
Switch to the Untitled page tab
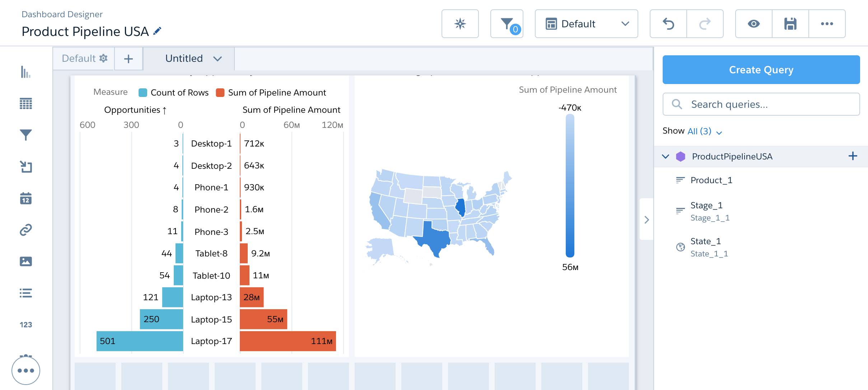click(184, 58)
